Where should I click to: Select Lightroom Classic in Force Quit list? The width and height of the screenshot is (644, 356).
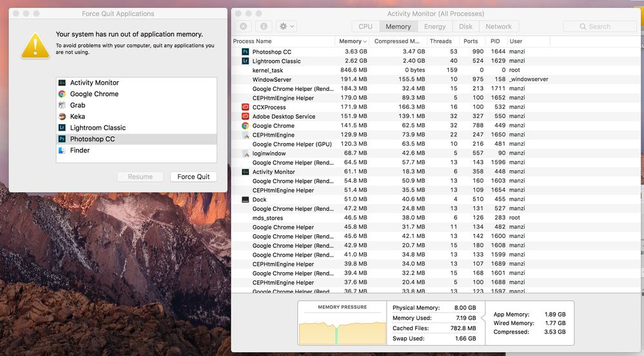click(137, 128)
